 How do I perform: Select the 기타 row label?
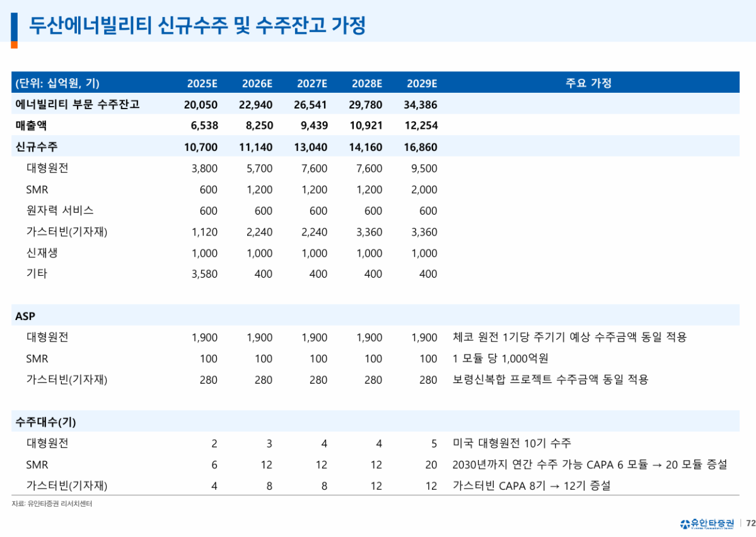pos(37,274)
